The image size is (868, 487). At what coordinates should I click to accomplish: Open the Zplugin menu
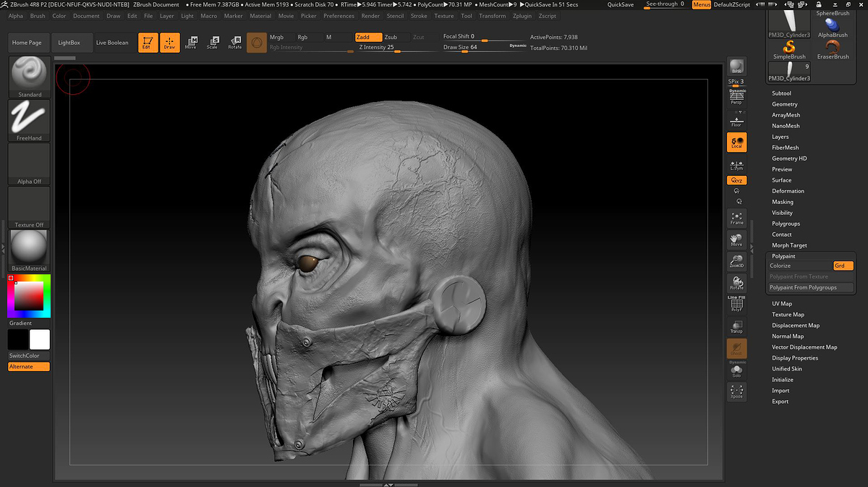522,16
